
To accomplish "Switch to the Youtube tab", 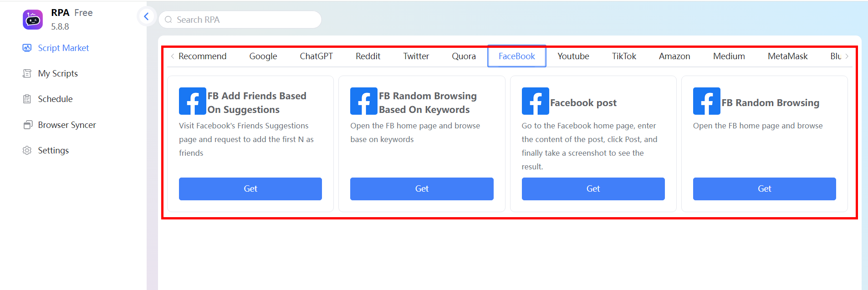I will point(573,56).
